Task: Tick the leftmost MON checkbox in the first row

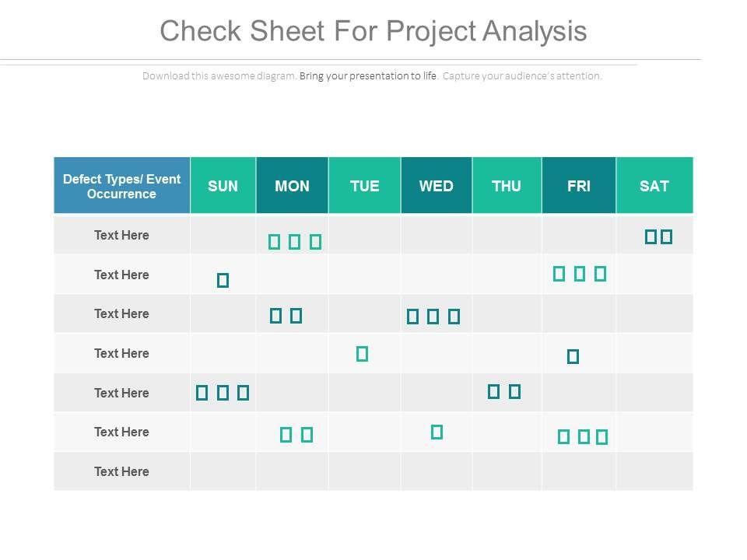Action: [x=274, y=242]
